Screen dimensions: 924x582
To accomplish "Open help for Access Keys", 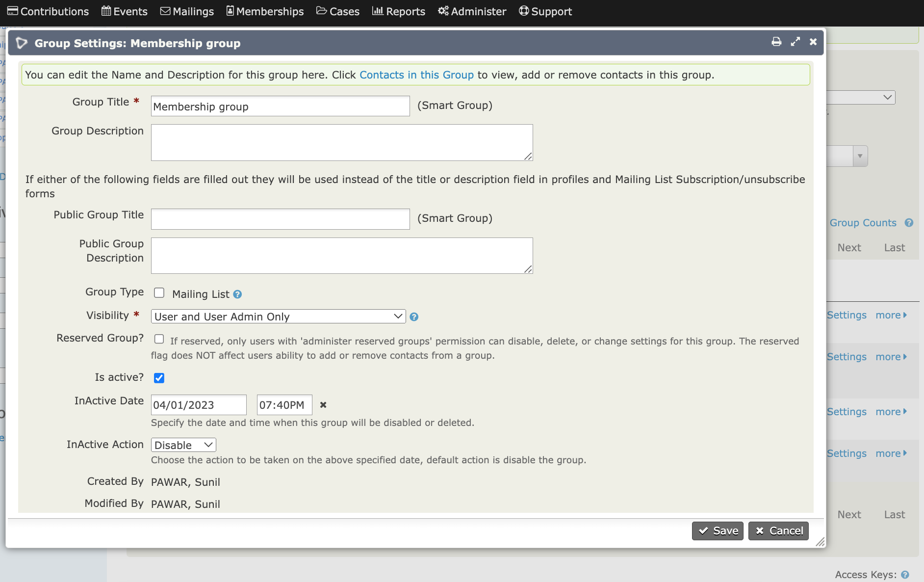I will 905,575.
